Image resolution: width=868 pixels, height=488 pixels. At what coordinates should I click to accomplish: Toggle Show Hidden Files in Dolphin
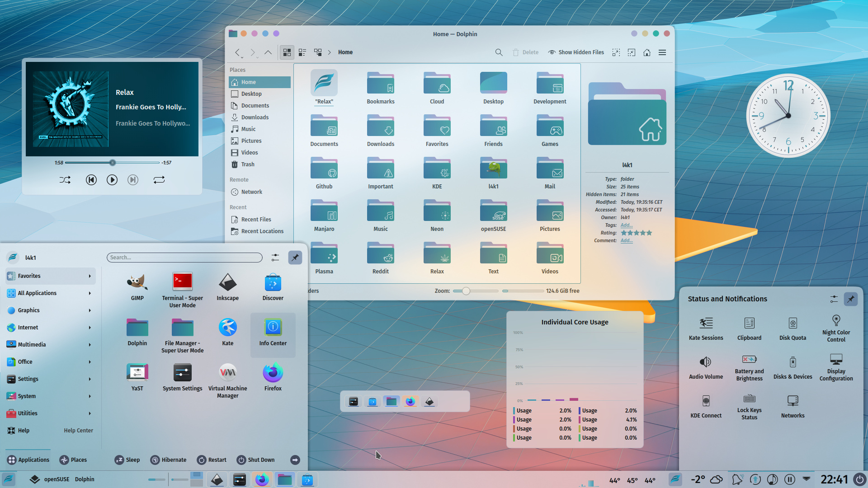click(x=576, y=52)
